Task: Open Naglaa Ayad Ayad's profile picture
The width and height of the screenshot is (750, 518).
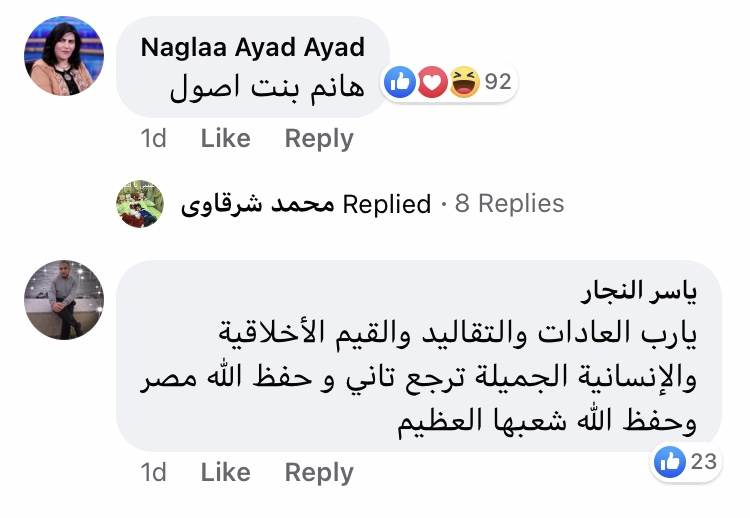Action: tap(63, 58)
